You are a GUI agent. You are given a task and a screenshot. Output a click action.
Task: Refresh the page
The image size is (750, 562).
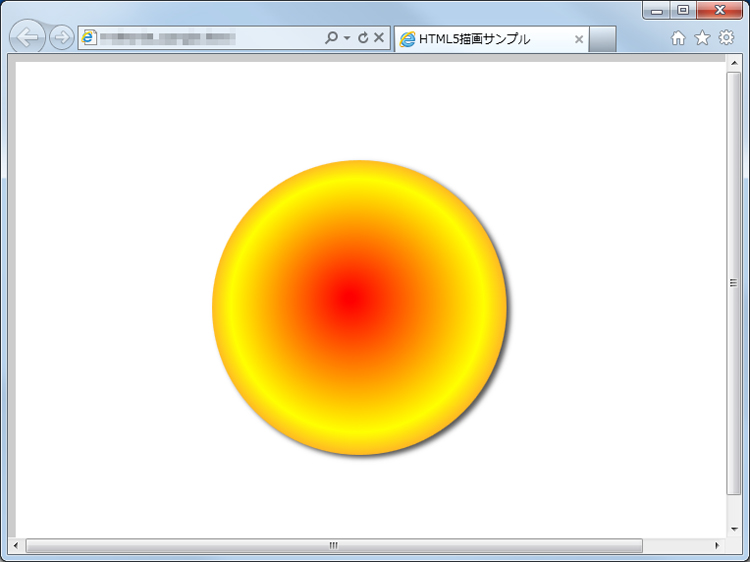pyautogui.click(x=363, y=37)
